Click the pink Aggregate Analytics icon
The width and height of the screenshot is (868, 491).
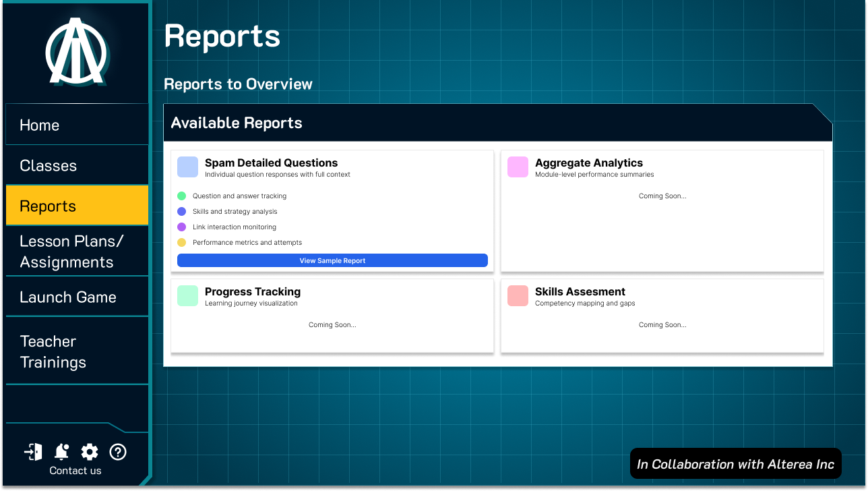(518, 167)
